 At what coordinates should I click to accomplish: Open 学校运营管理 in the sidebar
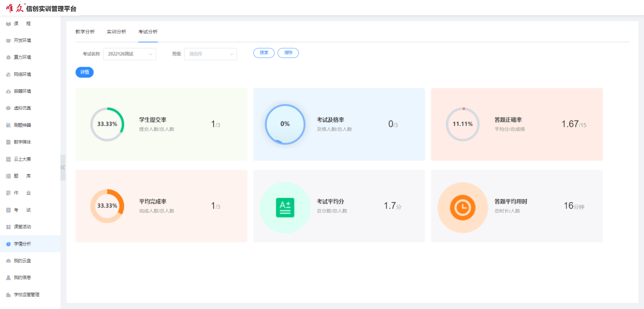[x=26, y=295]
